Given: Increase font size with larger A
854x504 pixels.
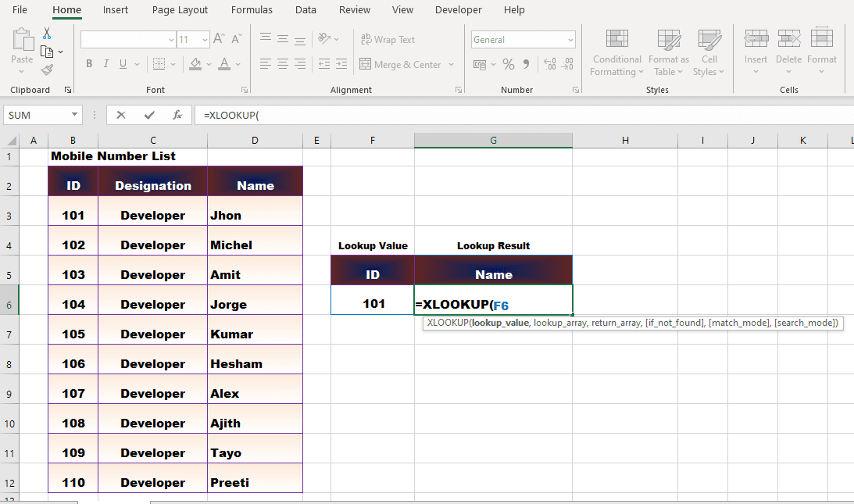Looking at the screenshot, I should point(219,39).
